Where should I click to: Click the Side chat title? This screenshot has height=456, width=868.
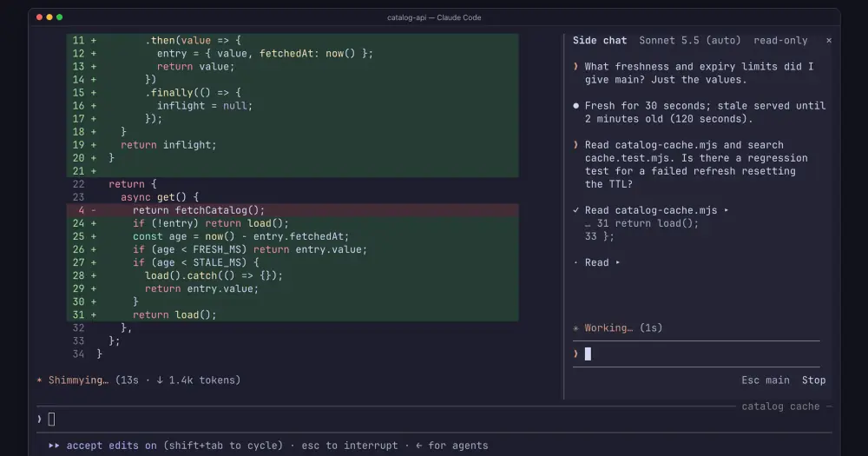pyautogui.click(x=600, y=41)
